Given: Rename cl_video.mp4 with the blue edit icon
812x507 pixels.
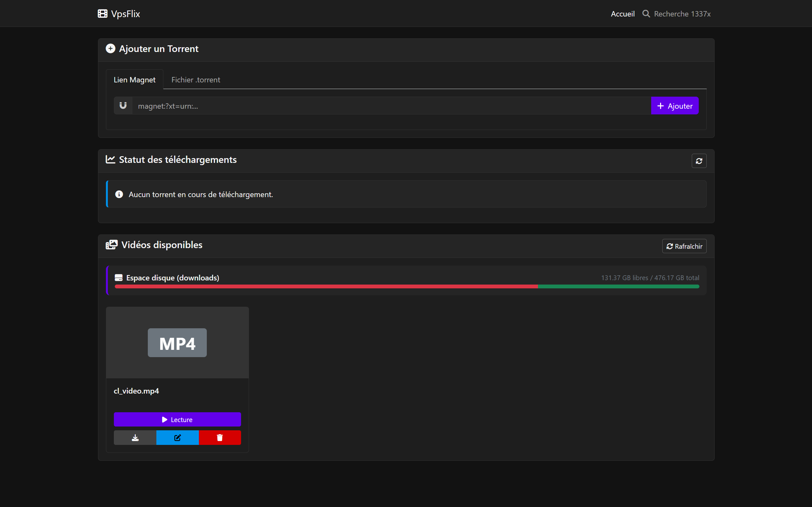Looking at the screenshot, I should click(x=178, y=438).
